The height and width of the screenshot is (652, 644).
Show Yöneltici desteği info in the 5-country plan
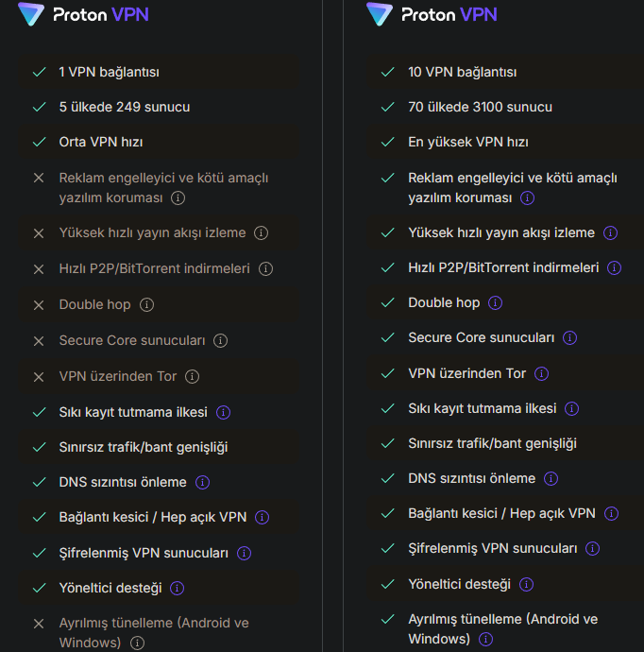coord(177,588)
